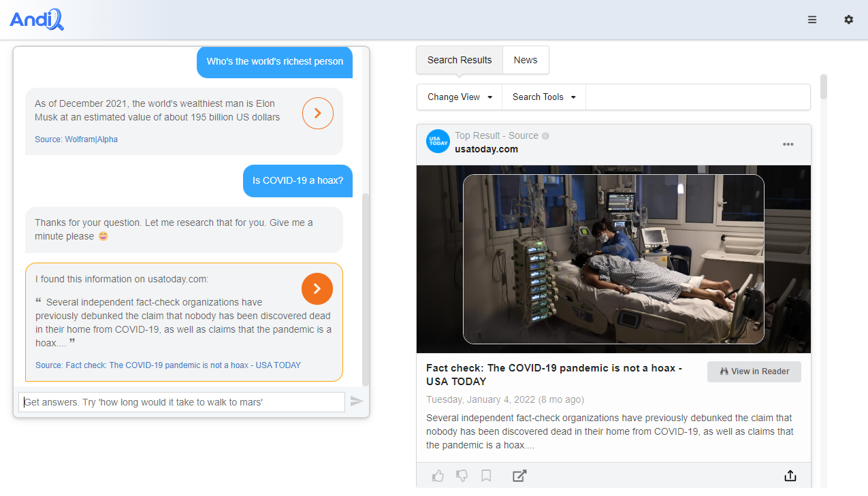Click the View in Reader button
This screenshot has width=868, height=496.
click(754, 371)
